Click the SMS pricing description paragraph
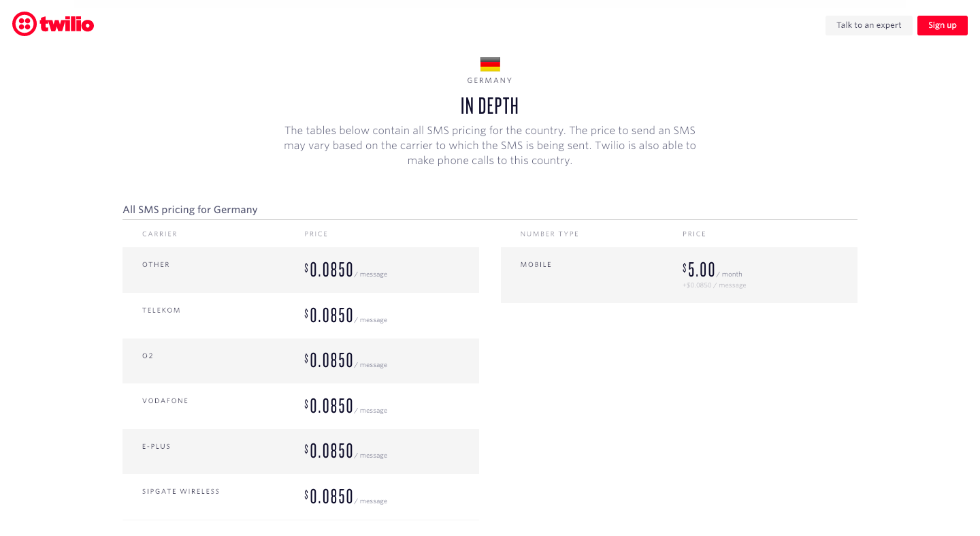 pos(490,146)
